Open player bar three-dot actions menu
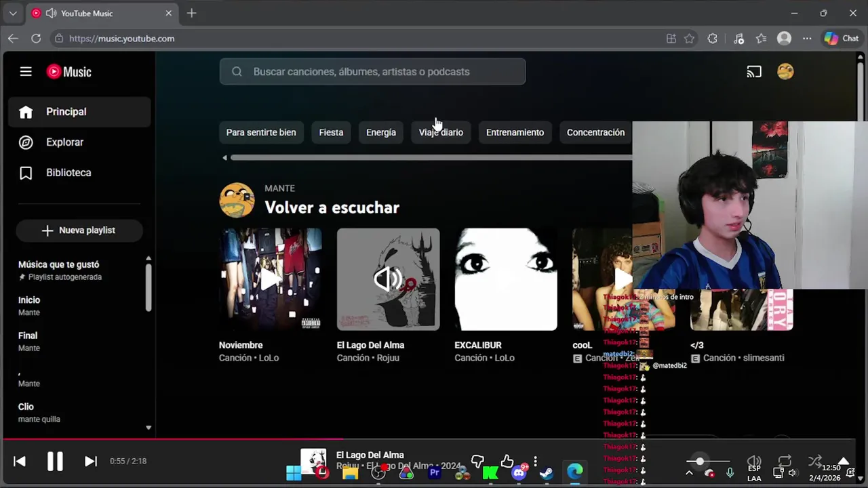 point(535,461)
